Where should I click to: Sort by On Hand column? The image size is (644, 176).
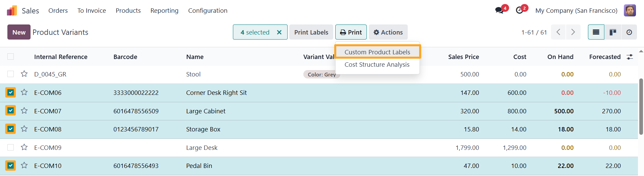click(x=560, y=57)
